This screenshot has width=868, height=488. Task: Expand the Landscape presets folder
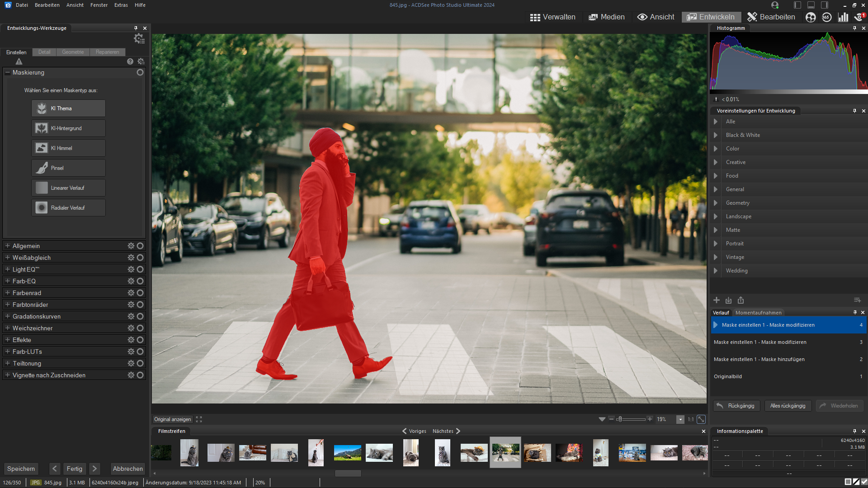click(715, 216)
